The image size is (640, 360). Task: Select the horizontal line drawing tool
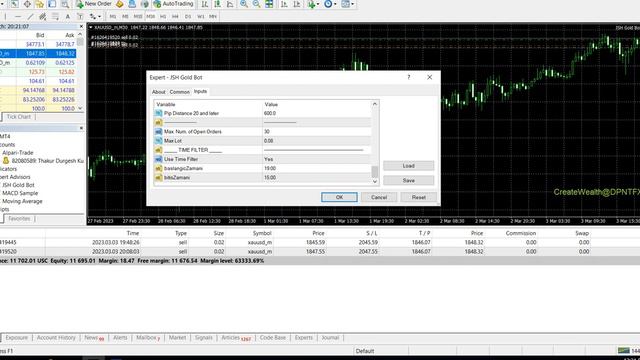(x=18, y=16)
